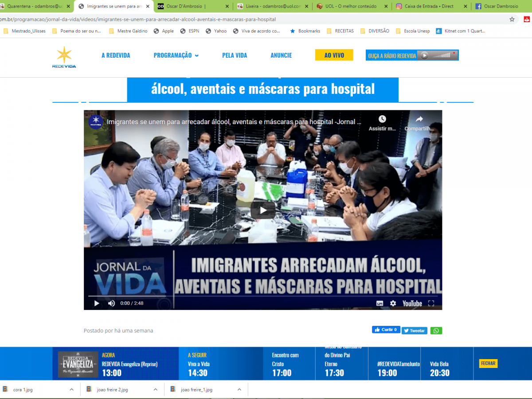The width and height of the screenshot is (532, 399).
Task: Open the RECEITAS bookmark folder
Action: (x=340, y=31)
